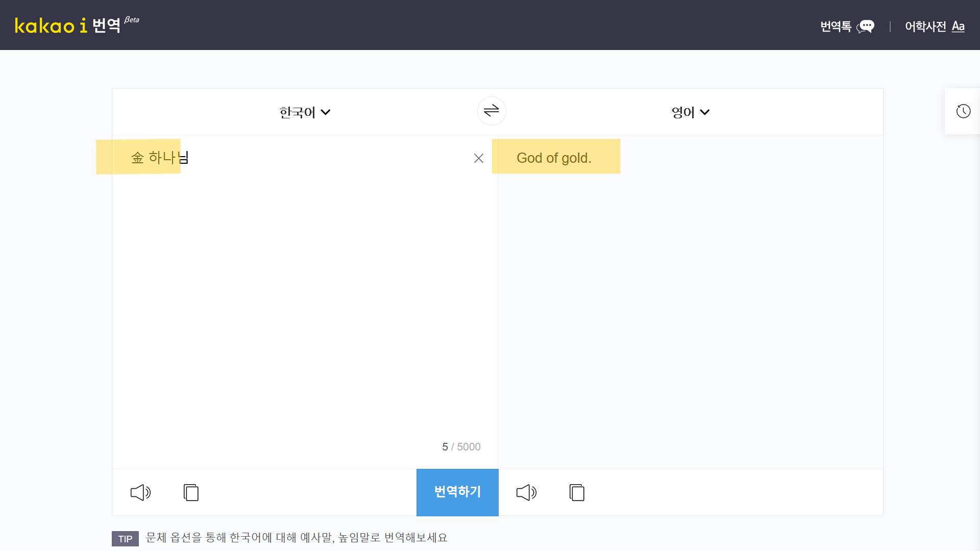
Task: Clear source text with X icon
Action: tap(478, 159)
